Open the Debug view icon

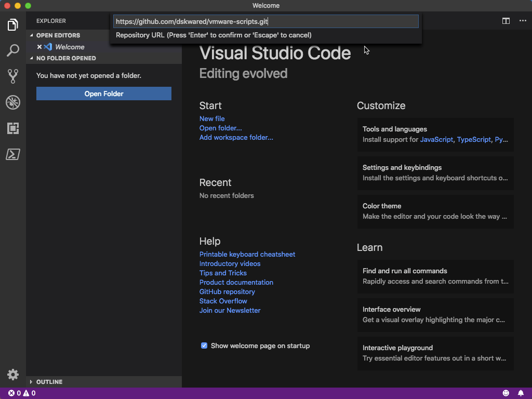coord(13,102)
